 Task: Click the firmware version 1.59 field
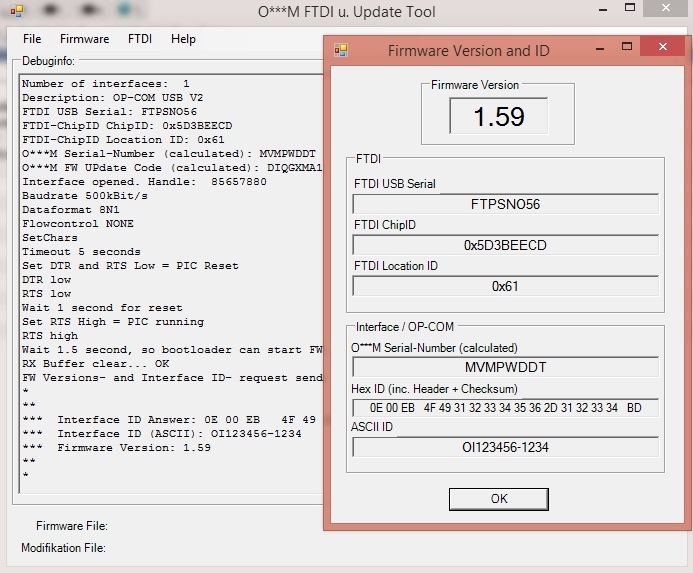click(x=499, y=116)
